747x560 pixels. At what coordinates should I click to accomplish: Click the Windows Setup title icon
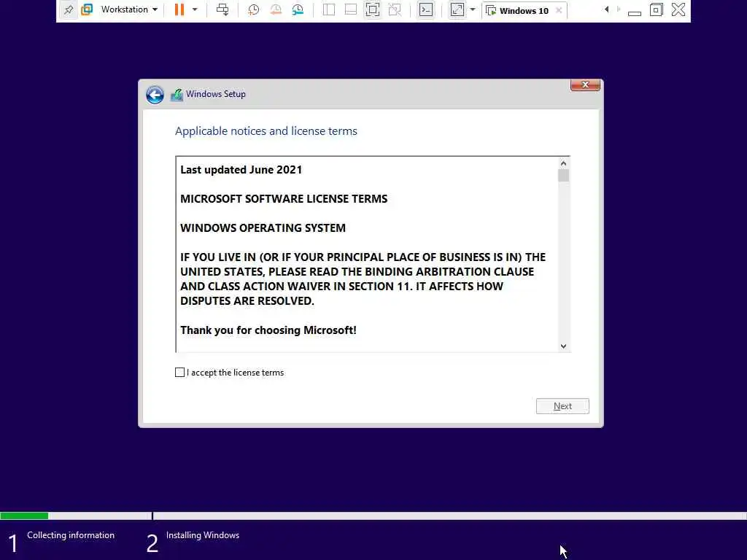(x=177, y=95)
